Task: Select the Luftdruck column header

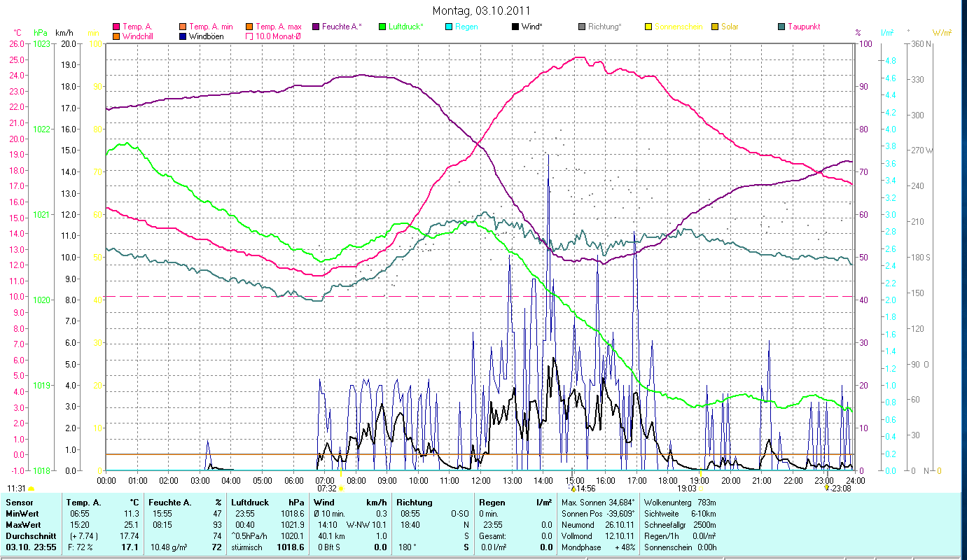Action: click(250, 503)
